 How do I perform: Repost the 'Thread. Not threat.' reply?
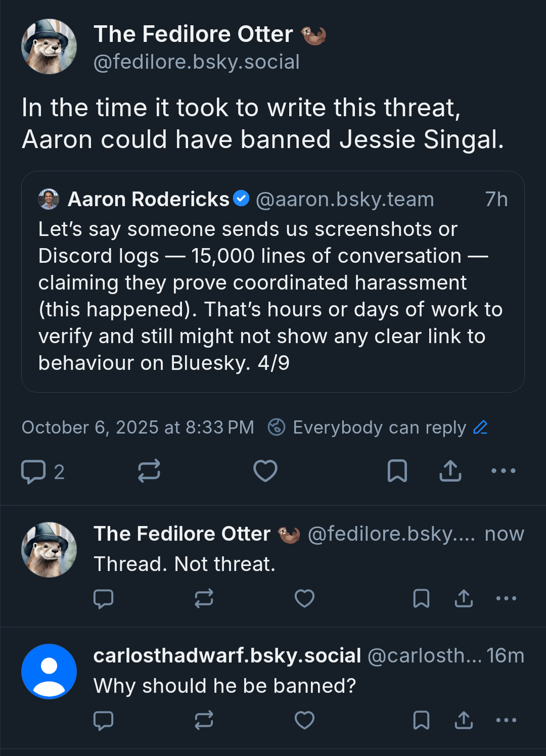(204, 598)
